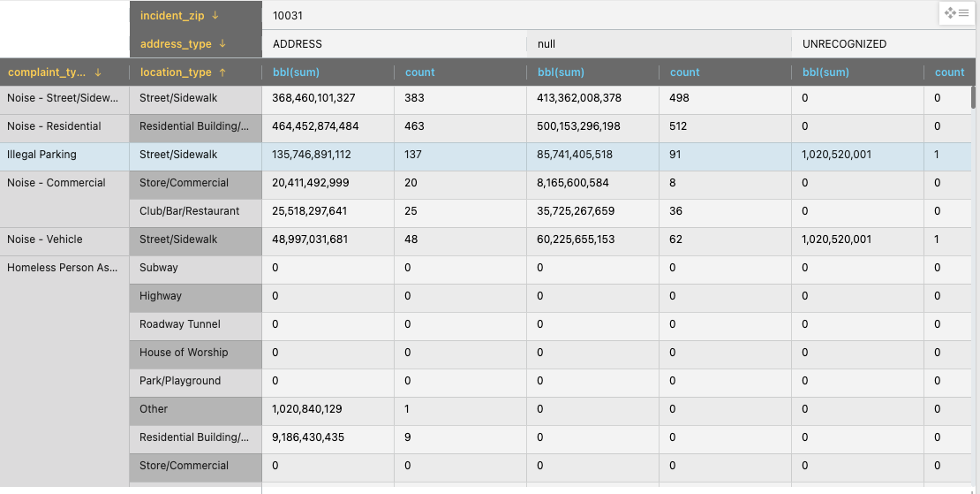This screenshot has height=494, width=980.
Task: Toggle complaint_type sort direction arrow
Action: tap(98, 72)
